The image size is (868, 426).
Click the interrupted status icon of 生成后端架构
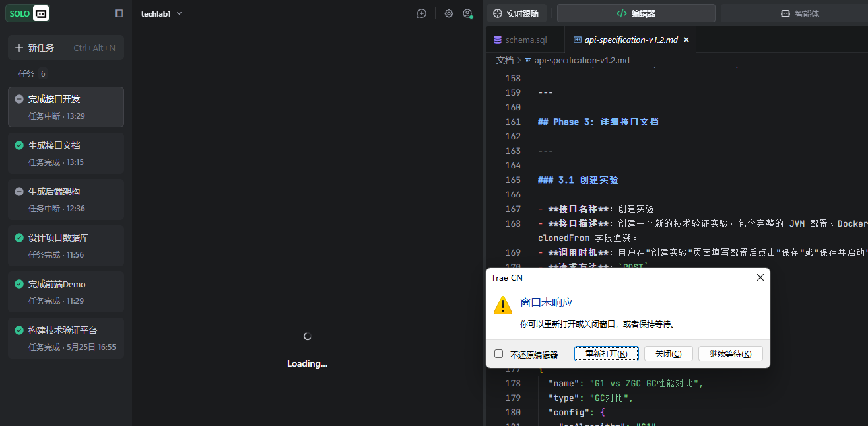pos(19,192)
